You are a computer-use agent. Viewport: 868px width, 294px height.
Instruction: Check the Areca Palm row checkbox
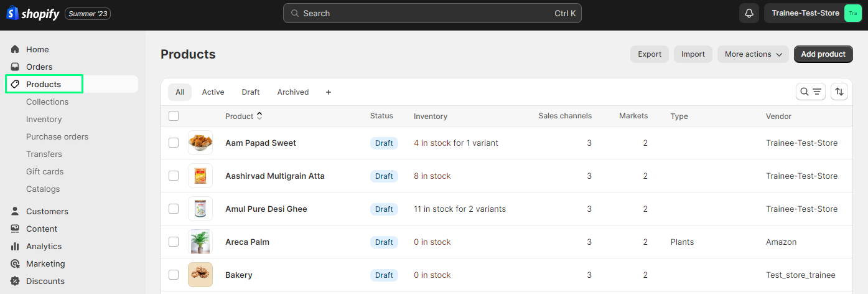174,242
